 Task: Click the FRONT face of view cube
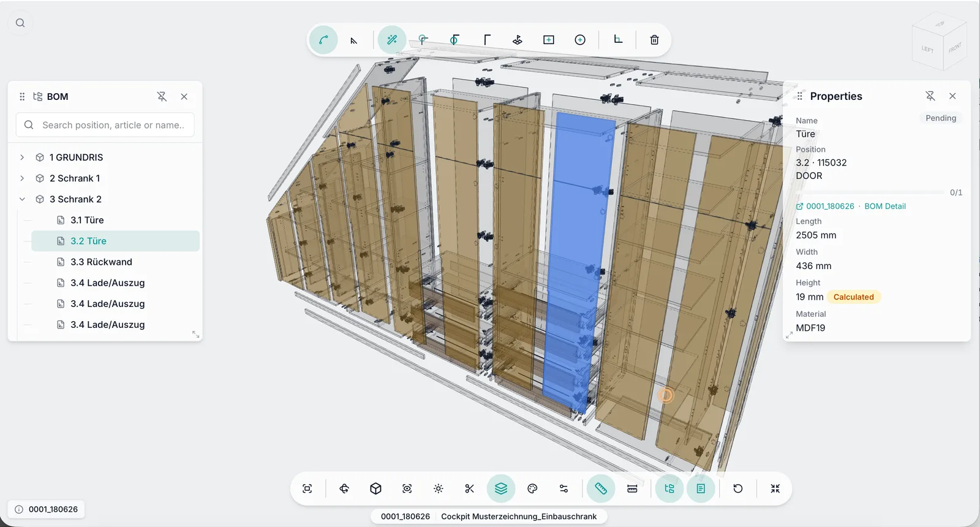click(x=954, y=48)
